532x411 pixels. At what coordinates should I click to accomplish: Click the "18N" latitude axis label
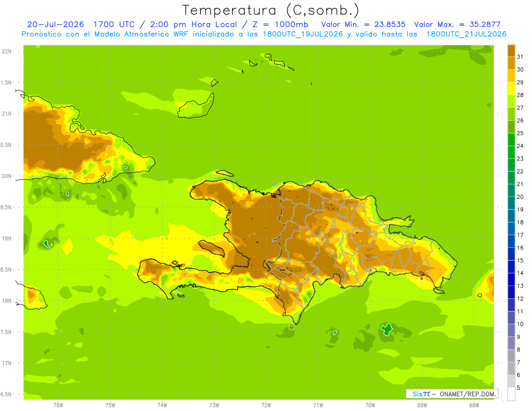(x=7, y=301)
